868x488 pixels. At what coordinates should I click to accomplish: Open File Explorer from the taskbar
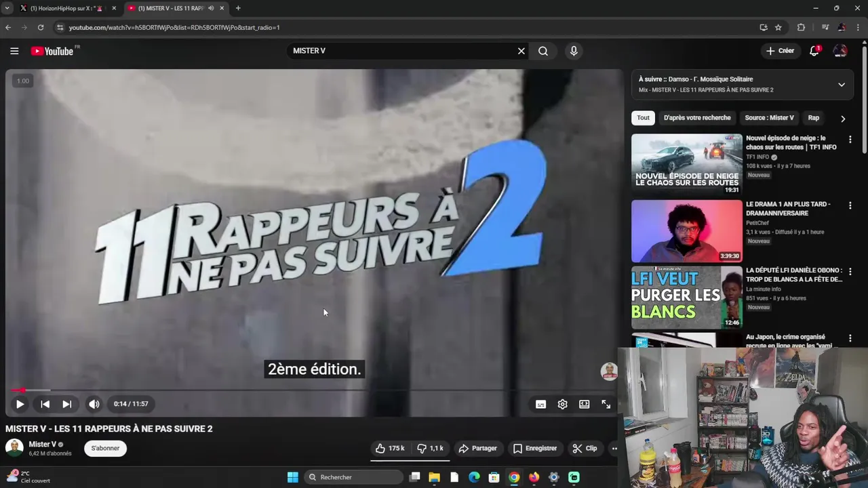pos(434,477)
